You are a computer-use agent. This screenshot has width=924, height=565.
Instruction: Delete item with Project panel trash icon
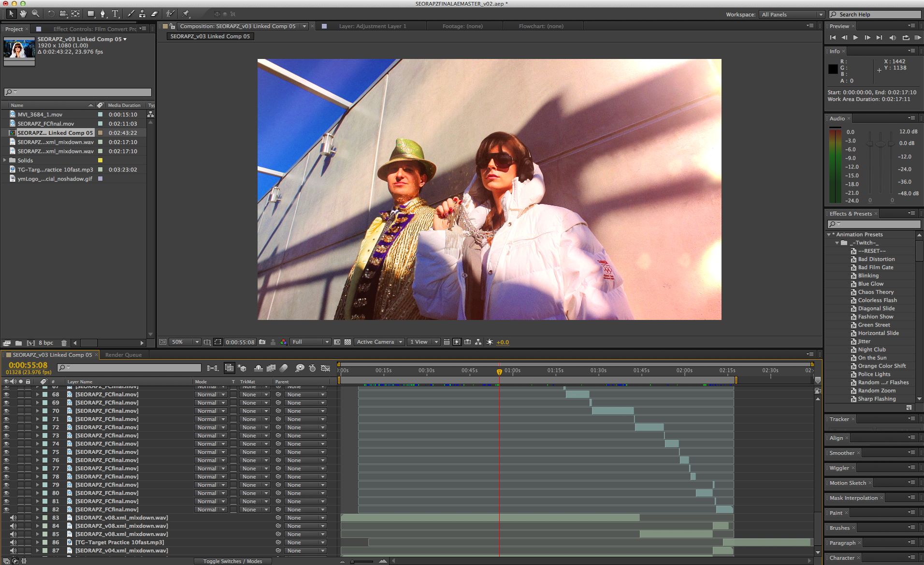click(64, 343)
